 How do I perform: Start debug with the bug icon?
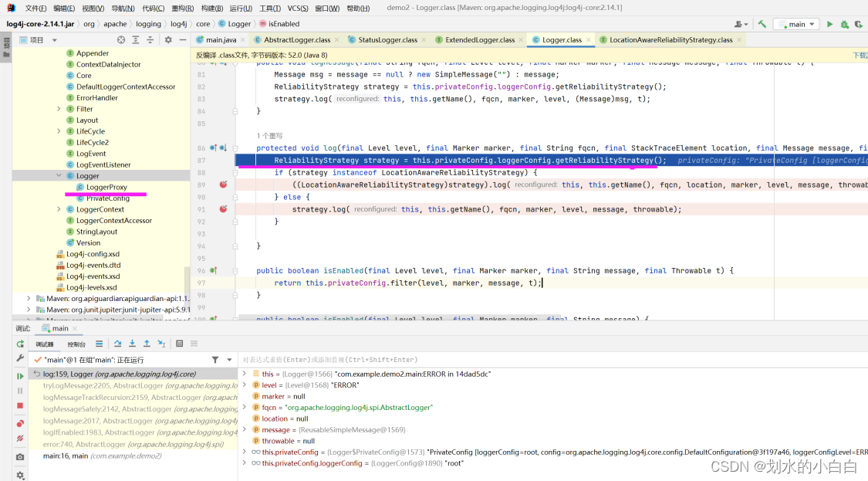point(844,25)
